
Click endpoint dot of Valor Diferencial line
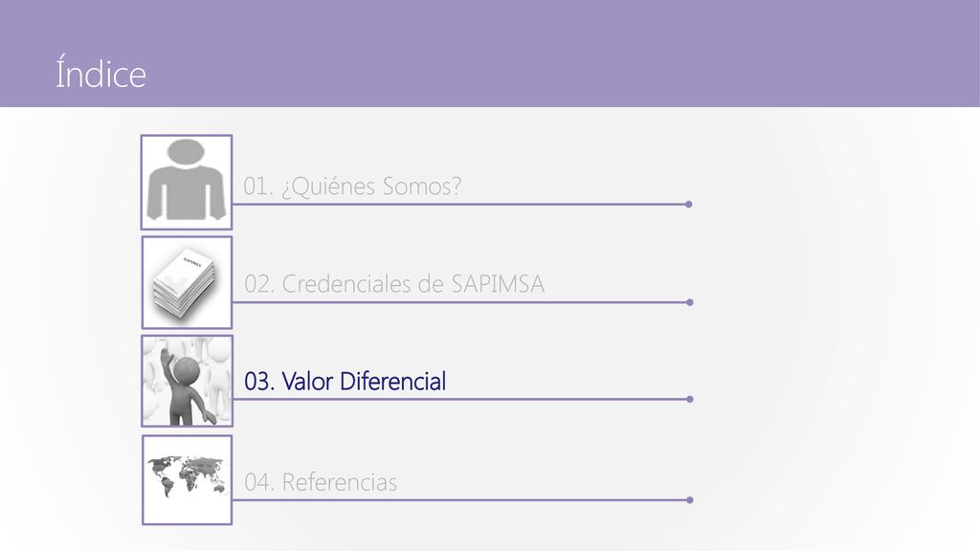[x=690, y=399]
